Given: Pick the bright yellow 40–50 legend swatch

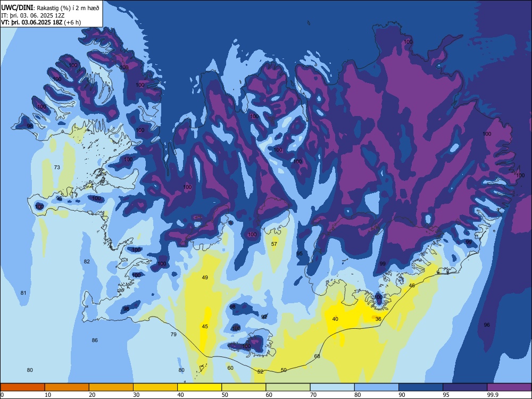Looking at the screenshot, I should pyautogui.click(x=199, y=387).
